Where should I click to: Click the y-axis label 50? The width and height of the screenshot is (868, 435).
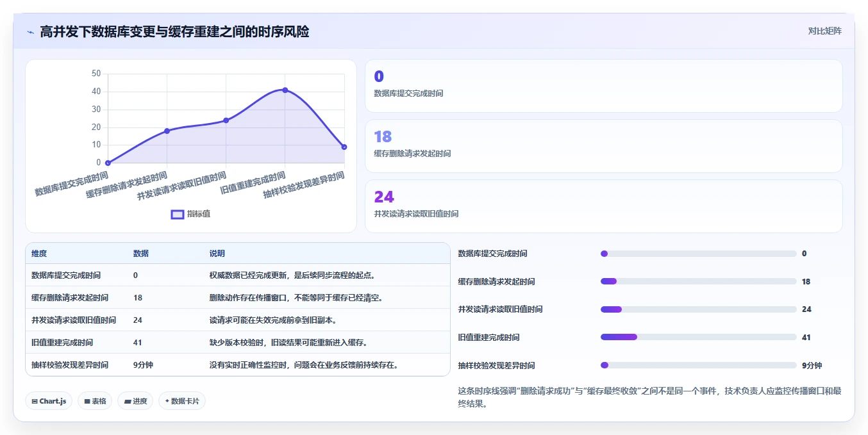[x=96, y=74]
